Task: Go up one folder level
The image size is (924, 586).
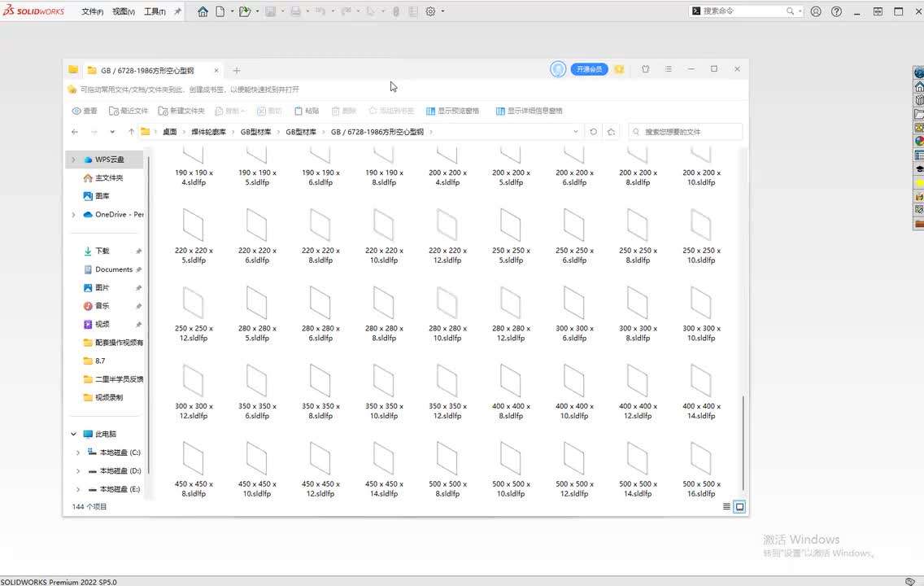Action: coord(131,132)
